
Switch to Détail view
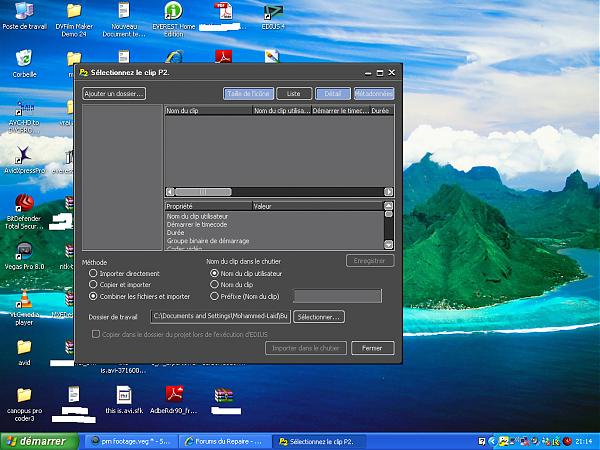(333, 93)
